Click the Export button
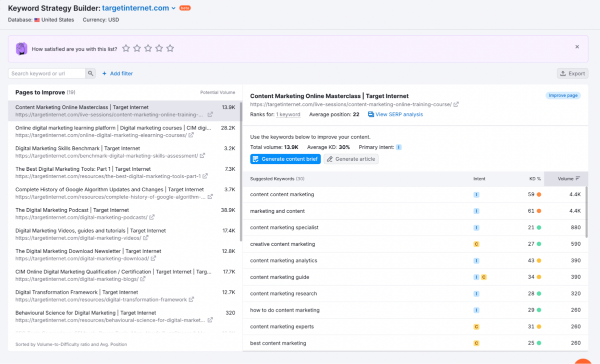This screenshot has width=600, height=364. click(x=572, y=73)
